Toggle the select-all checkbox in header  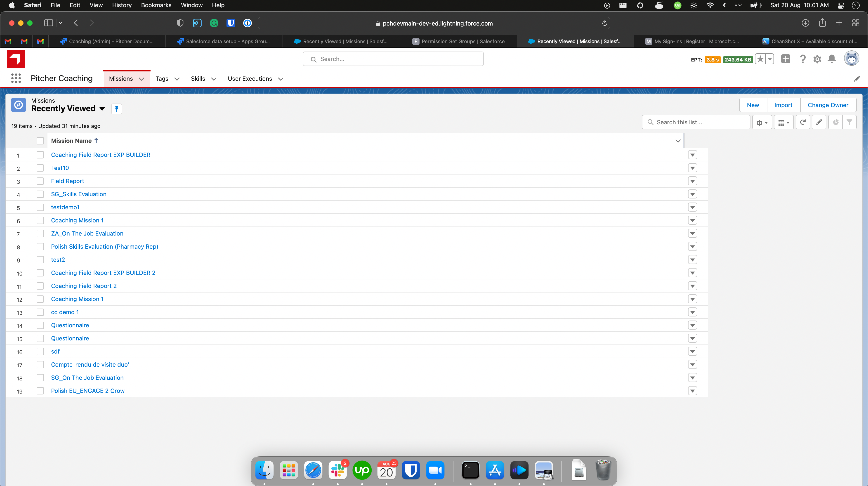pyautogui.click(x=40, y=141)
